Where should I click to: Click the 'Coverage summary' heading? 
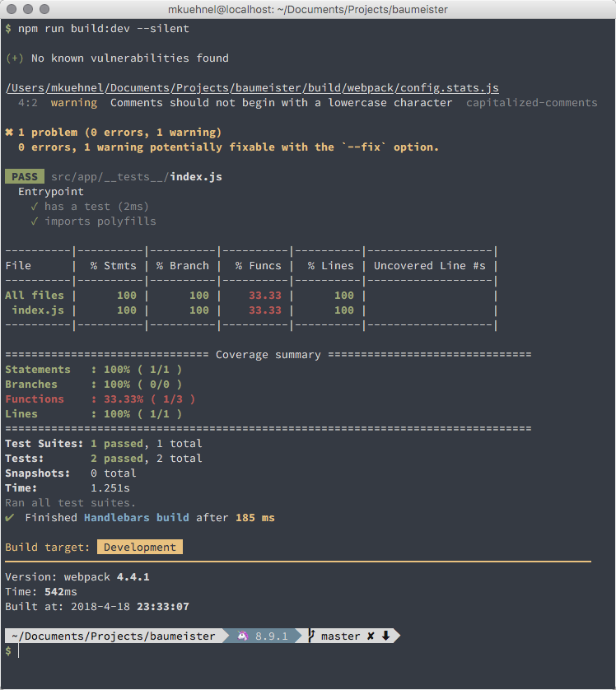coord(268,355)
